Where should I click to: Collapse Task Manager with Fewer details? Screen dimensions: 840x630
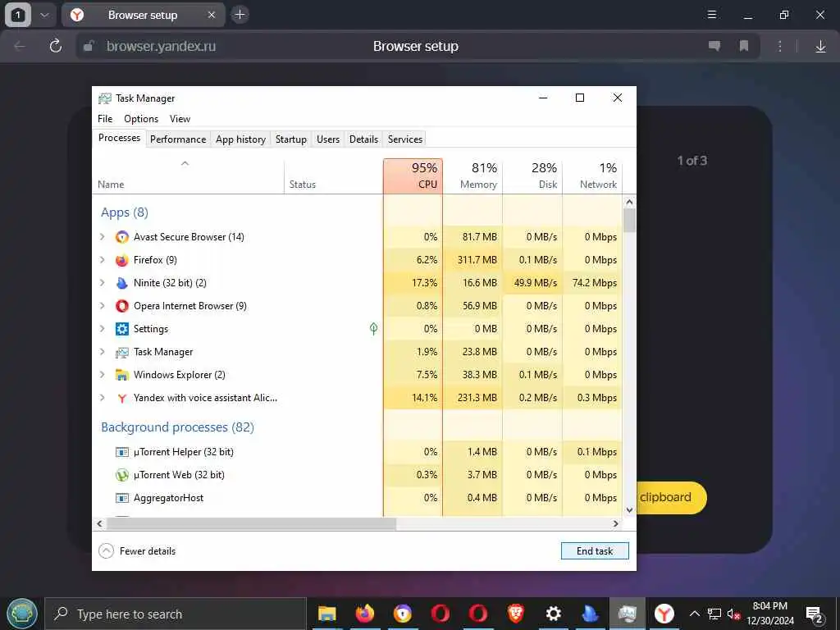(138, 550)
